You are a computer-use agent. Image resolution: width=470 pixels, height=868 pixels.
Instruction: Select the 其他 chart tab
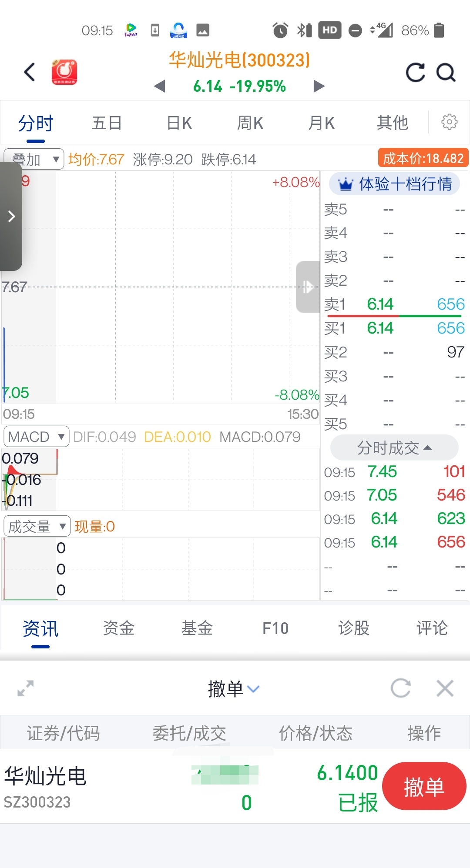point(392,123)
